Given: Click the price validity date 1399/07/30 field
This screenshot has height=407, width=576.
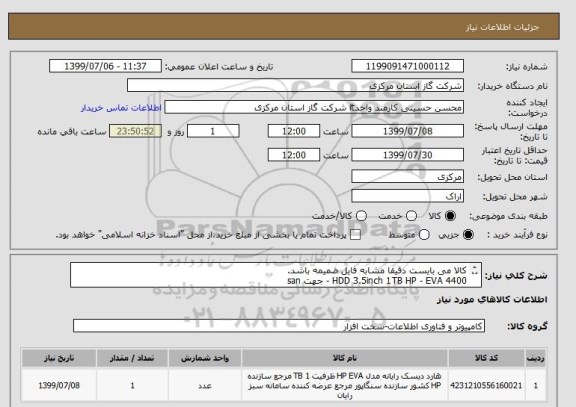Looking at the screenshot, I should [407, 155].
